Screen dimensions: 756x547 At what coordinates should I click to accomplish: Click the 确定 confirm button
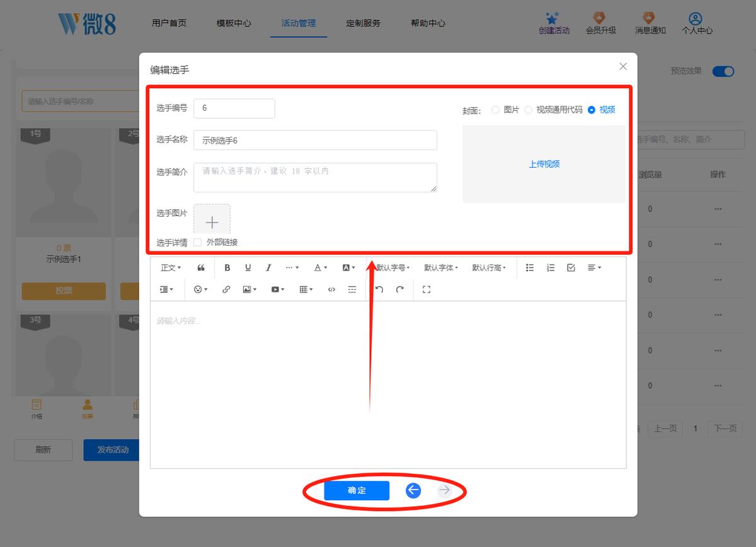point(357,490)
